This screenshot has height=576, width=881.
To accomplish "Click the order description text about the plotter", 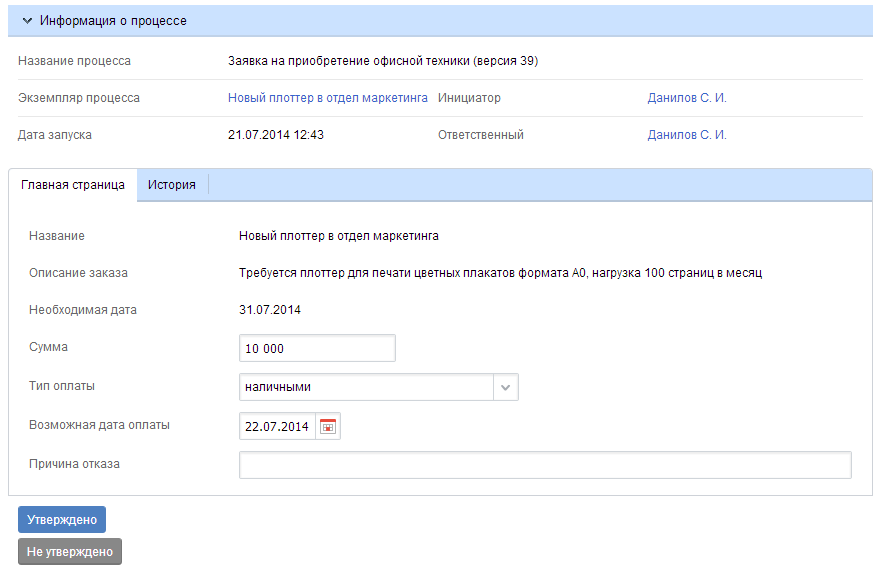I will click(500, 273).
